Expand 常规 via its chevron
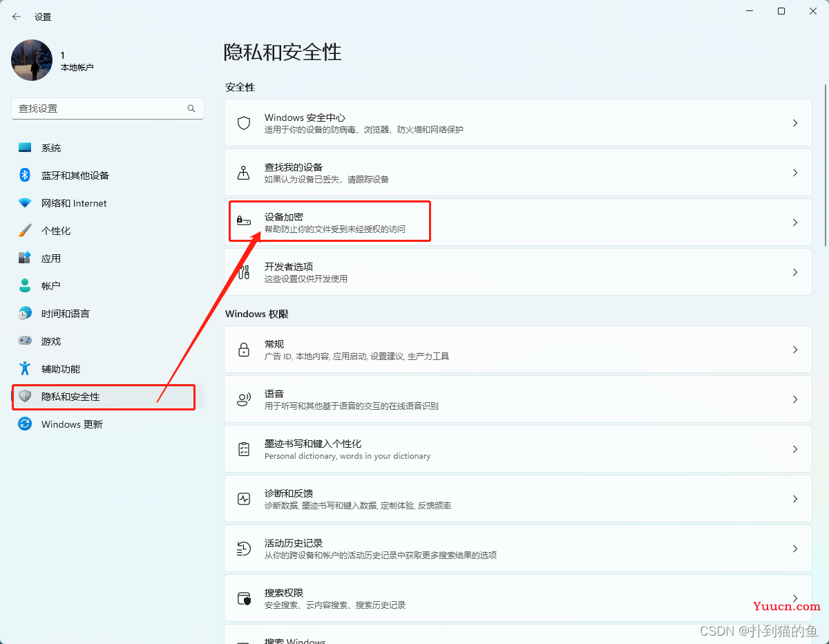Image resolution: width=829 pixels, height=644 pixels. 795,350
